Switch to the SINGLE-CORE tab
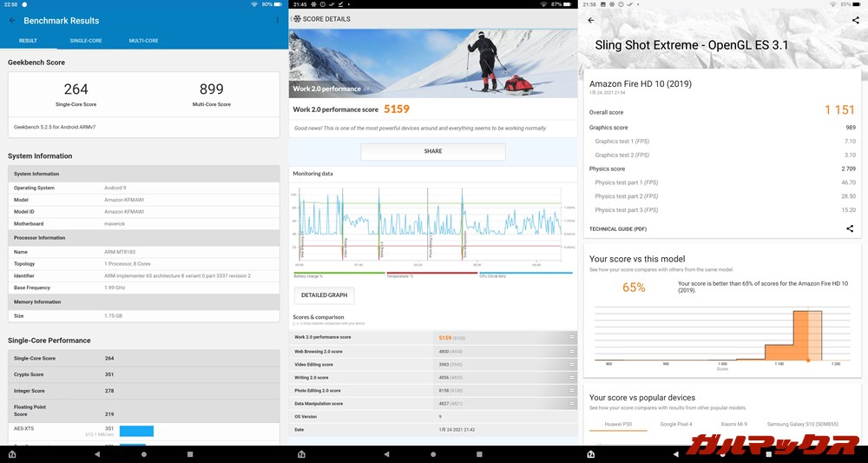The width and height of the screenshot is (868, 463). tap(86, 41)
